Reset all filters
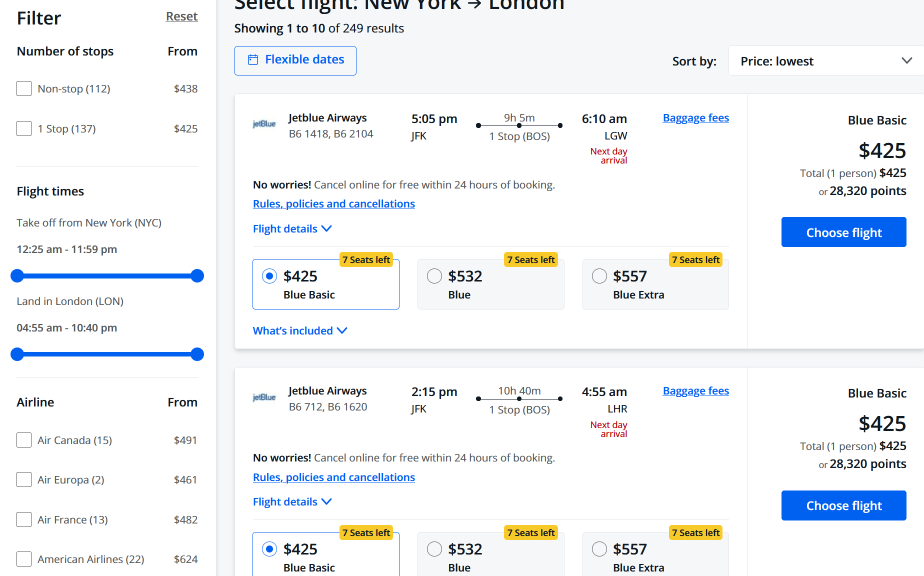This screenshot has width=924, height=576. click(x=181, y=16)
